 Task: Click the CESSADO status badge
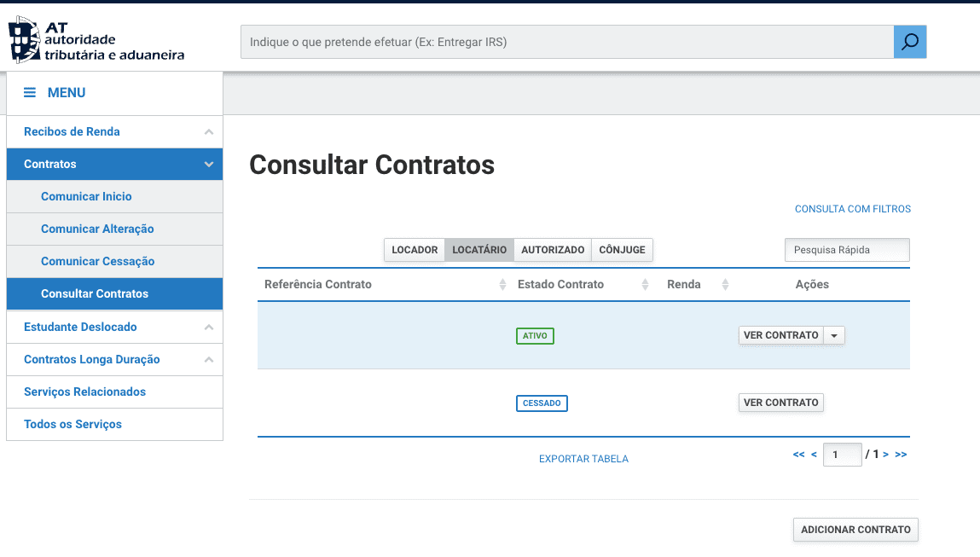pyautogui.click(x=542, y=403)
